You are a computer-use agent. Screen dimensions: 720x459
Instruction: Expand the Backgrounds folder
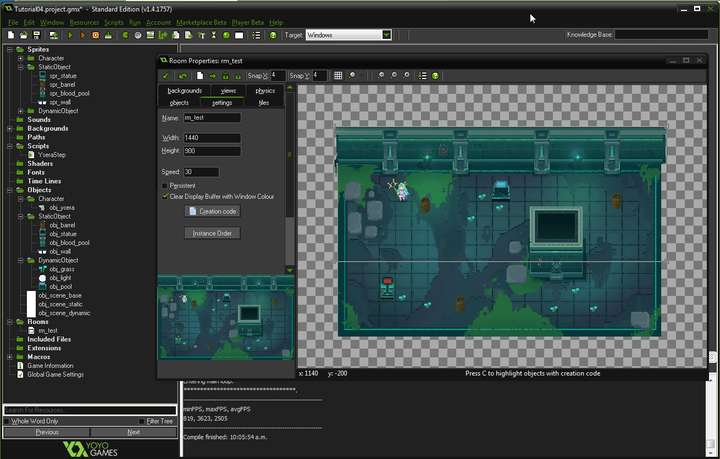(10, 129)
